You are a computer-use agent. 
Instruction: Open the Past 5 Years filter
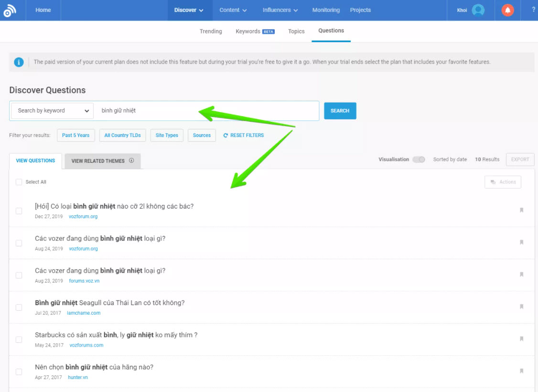75,135
